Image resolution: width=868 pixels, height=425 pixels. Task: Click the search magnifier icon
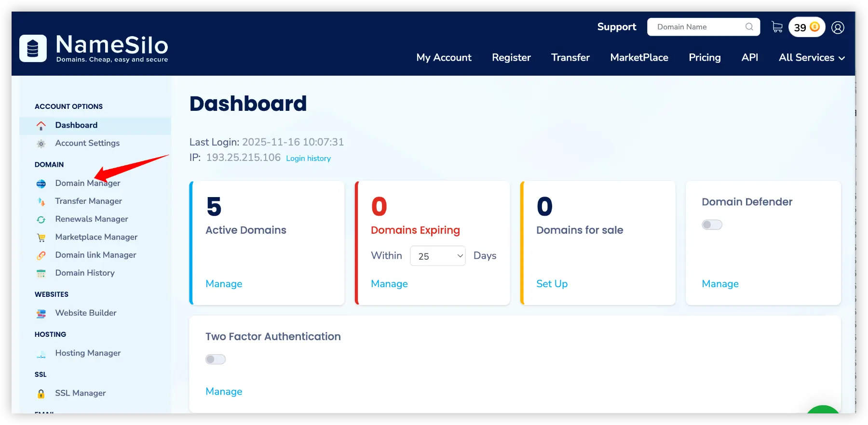(x=749, y=27)
